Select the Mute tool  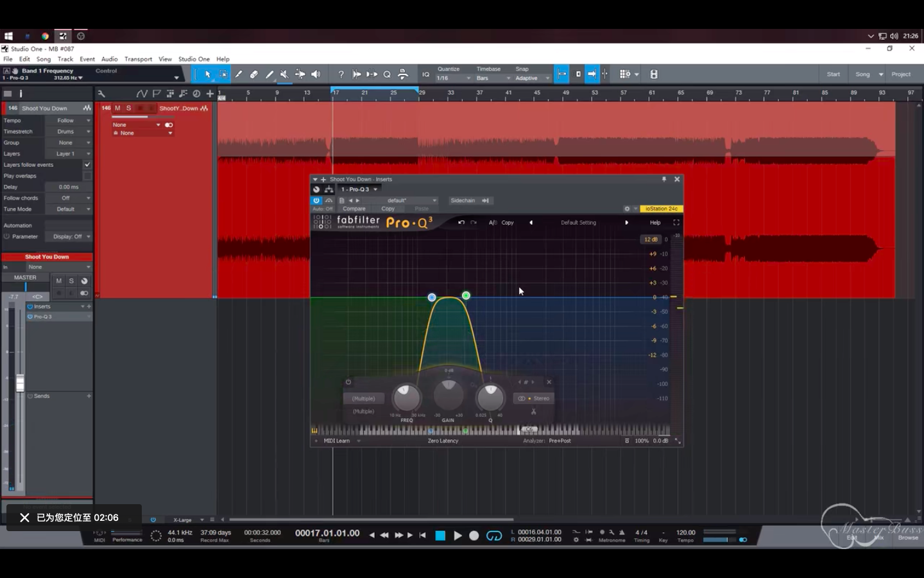[284, 74]
